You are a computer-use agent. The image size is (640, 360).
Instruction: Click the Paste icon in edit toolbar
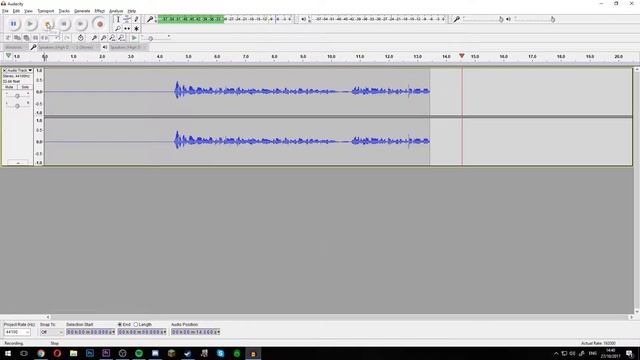pyautogui.click(x=26, y=38)
